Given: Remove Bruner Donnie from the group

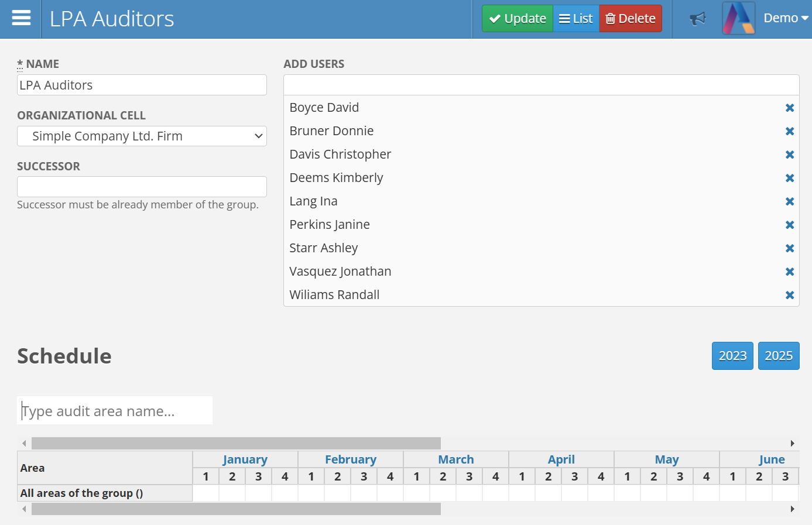Looking at the screenshot, I should [789, 131].
